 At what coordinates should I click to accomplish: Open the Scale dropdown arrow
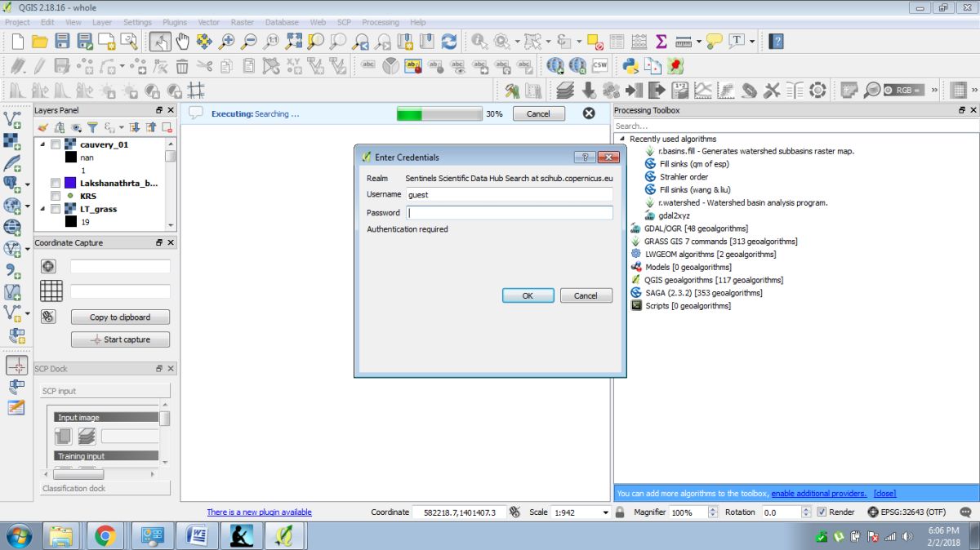605,512
